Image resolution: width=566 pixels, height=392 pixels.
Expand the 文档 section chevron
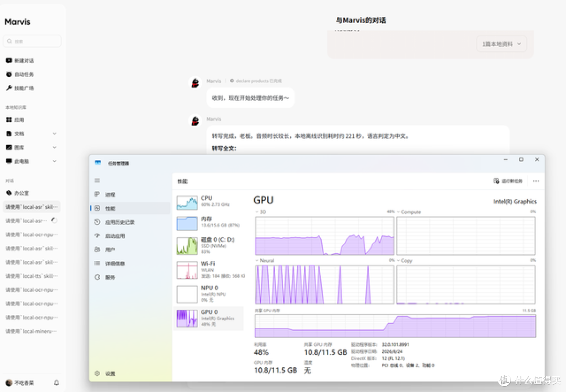(x=55, y=134)
